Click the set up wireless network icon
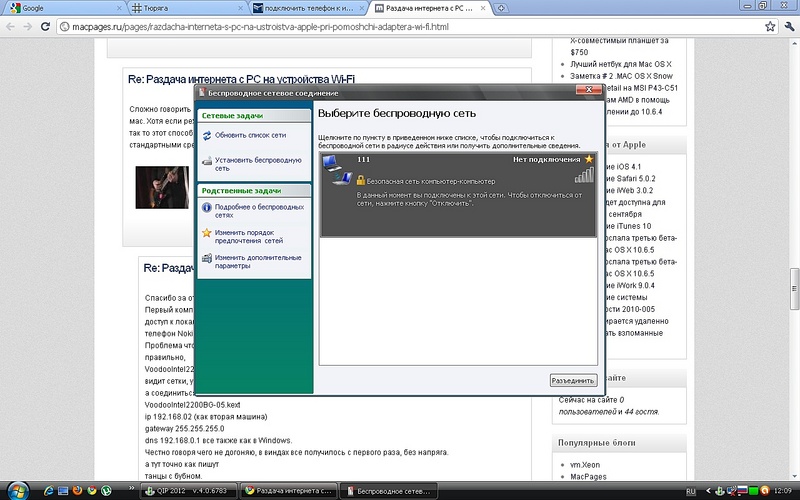 click(206, 160)
